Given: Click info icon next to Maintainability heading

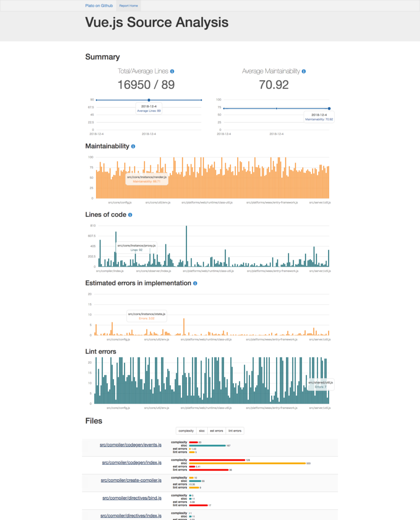Looking at the screenshot, I should click(133, 146).
